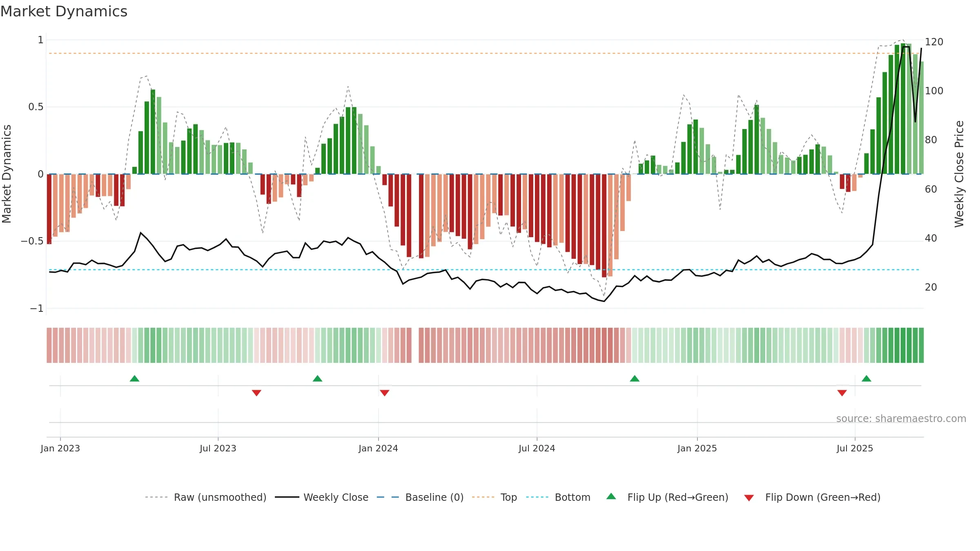Click the tallest green bar above the Top line
The width and height of the screenshot is (980, 551).
903,109
